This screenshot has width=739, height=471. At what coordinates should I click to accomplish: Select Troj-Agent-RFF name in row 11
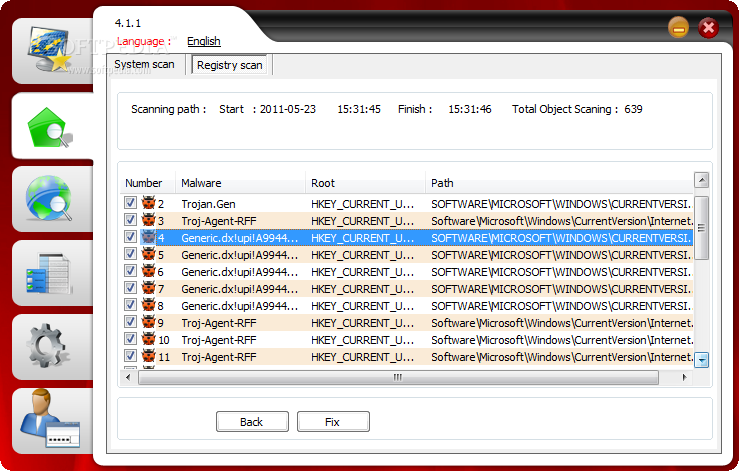[219, 356]
